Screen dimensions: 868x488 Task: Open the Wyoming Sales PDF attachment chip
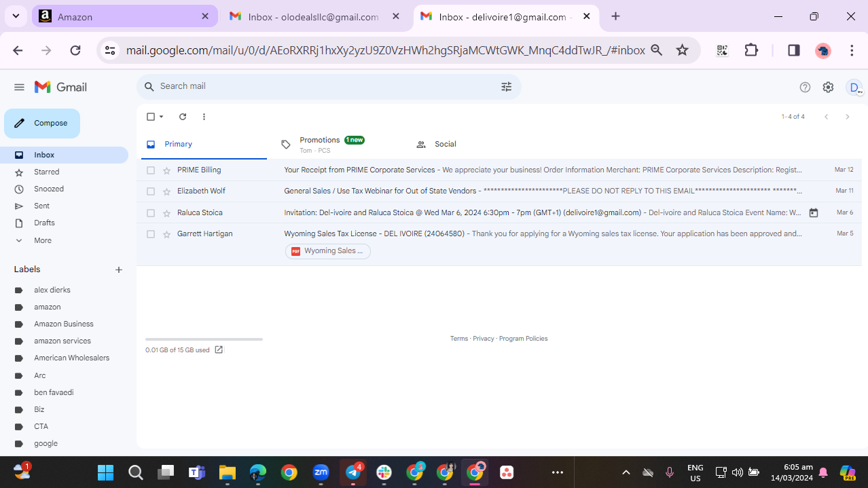click(328, 251)
